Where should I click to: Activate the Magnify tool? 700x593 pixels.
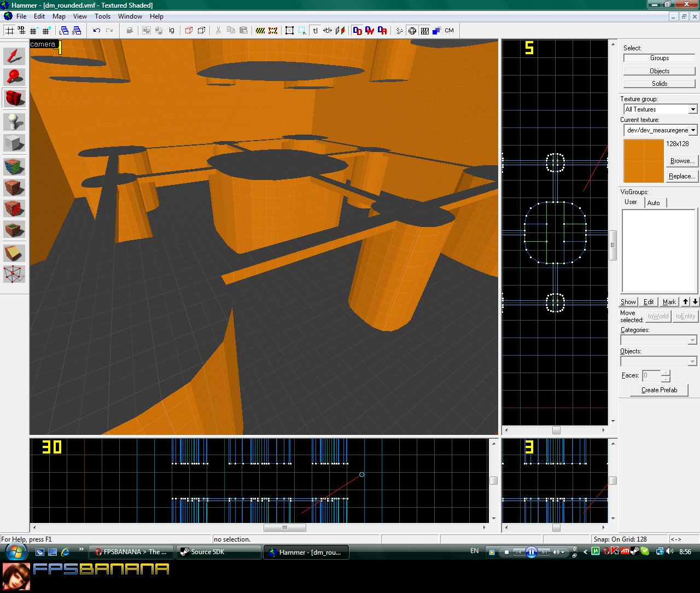pyautogui.click(x=15, y=77)
